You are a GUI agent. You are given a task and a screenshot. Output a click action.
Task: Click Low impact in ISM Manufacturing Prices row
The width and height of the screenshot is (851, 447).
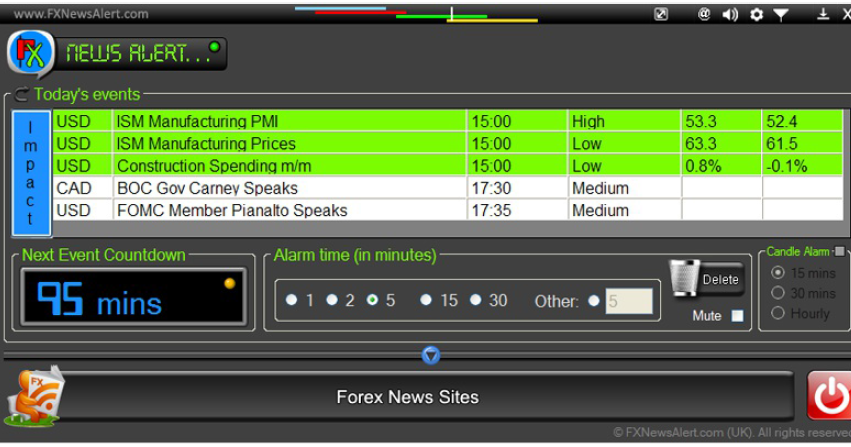click(624, 143)
